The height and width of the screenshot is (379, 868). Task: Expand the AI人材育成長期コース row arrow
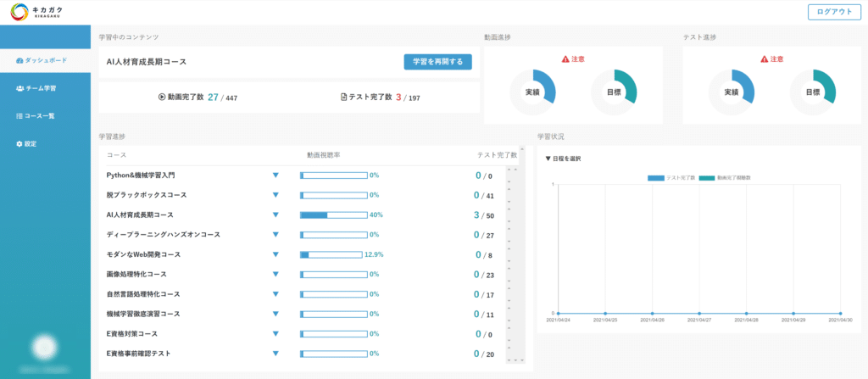pos(275,215)
